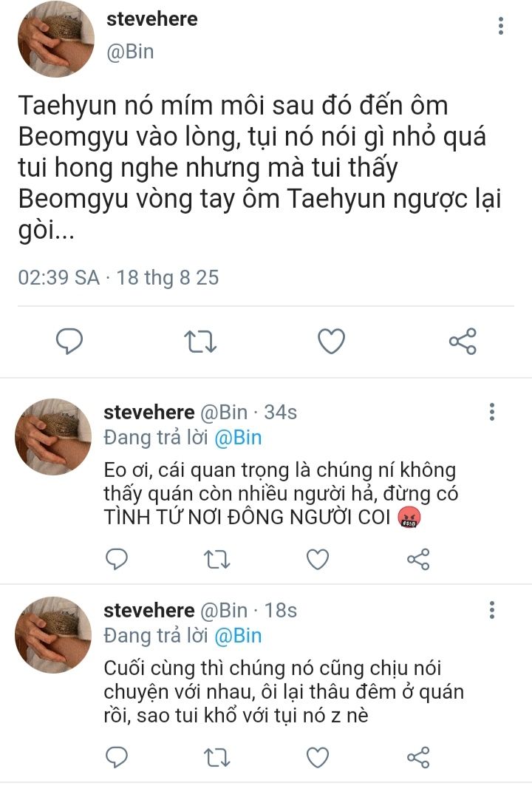The image size is (532, 786).
Task: Open stevehere avatar on the 18s reply
Action: pyautogui.click(x=54, y=634)
